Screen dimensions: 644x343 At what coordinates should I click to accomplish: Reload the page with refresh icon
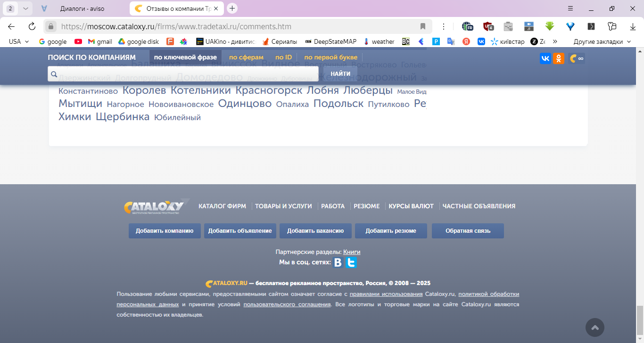coord(32,26)
